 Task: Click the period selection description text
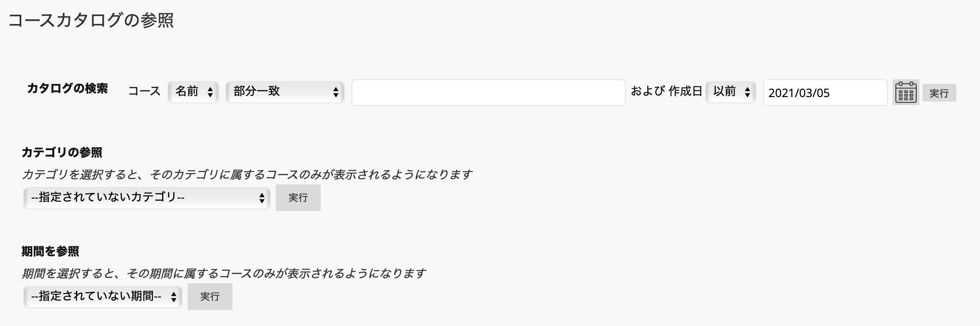point(224,273)
